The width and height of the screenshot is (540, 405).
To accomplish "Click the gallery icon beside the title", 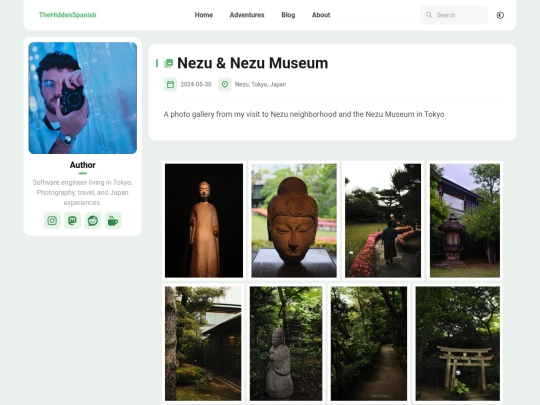I will 168,63.
